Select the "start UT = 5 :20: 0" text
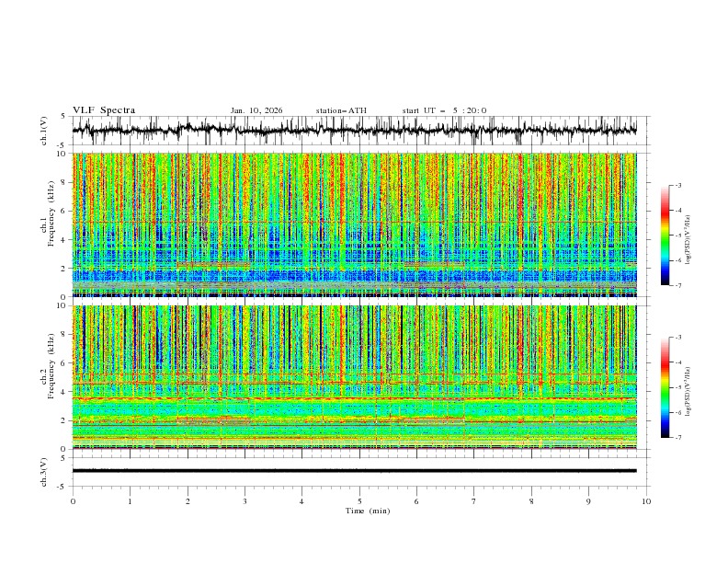Image resolution: width=728 pixels, height=563 pixels. (x=444, y=110)
